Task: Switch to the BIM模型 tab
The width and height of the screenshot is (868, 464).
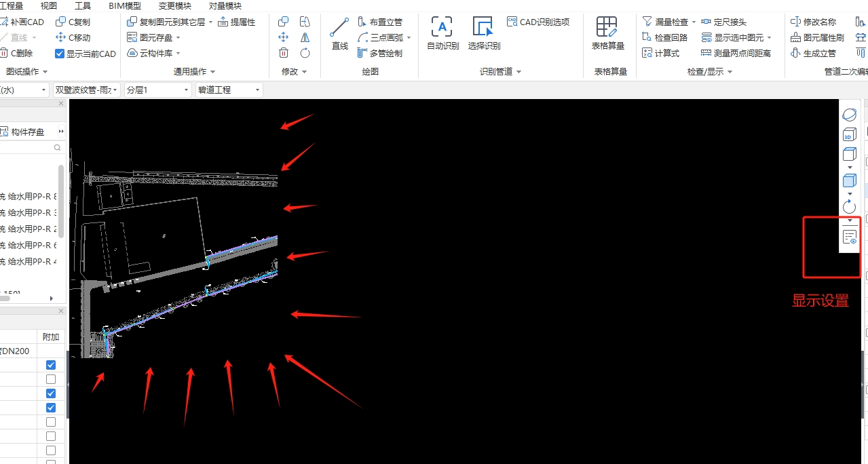Action: [124, 6]
